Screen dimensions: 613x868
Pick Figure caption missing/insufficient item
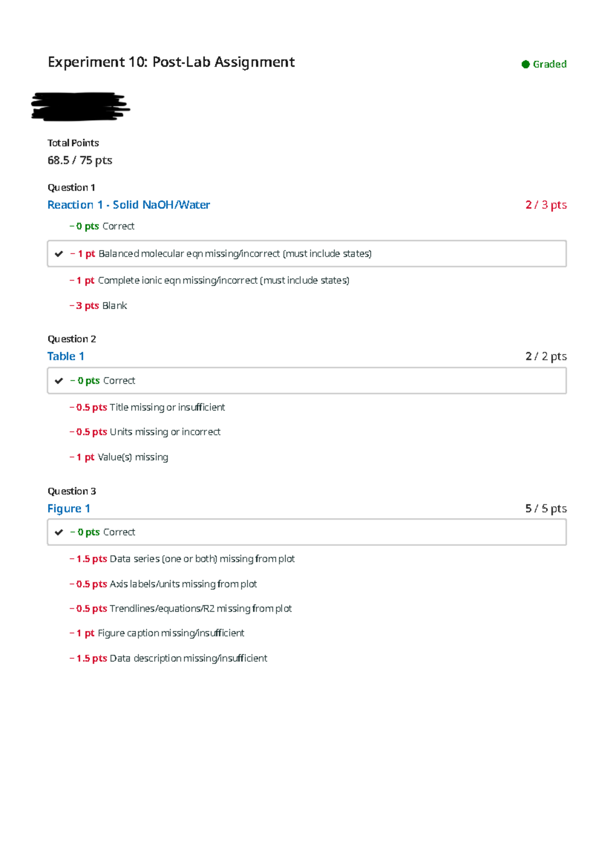click(x=157, y=633)
